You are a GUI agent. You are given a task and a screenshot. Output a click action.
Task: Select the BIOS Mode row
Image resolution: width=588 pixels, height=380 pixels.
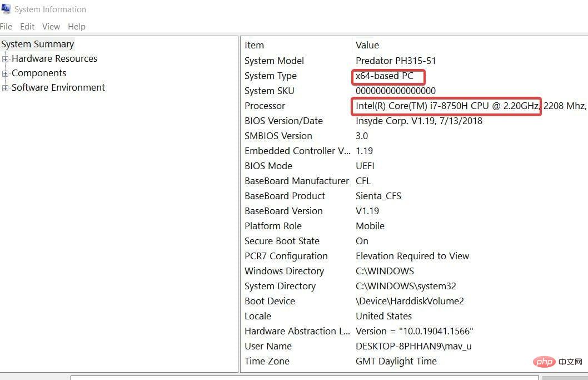point(268,166)
